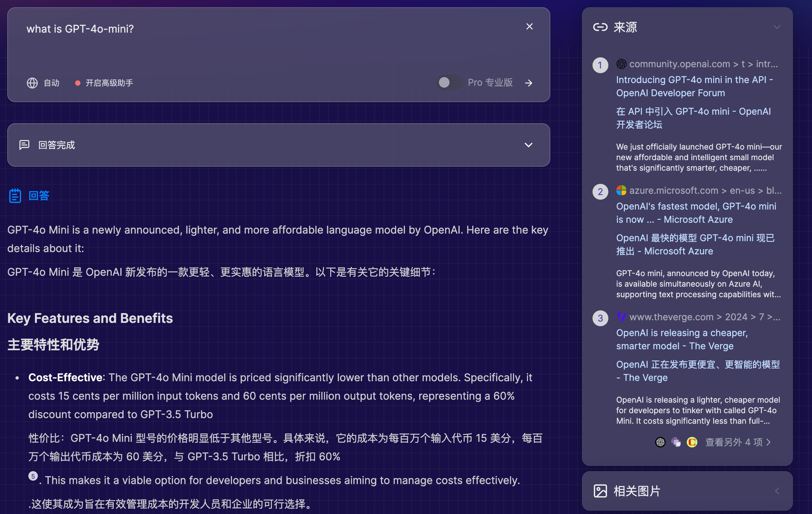
Task: Click the 回答 clipboard icon
Action: [15, 195]
